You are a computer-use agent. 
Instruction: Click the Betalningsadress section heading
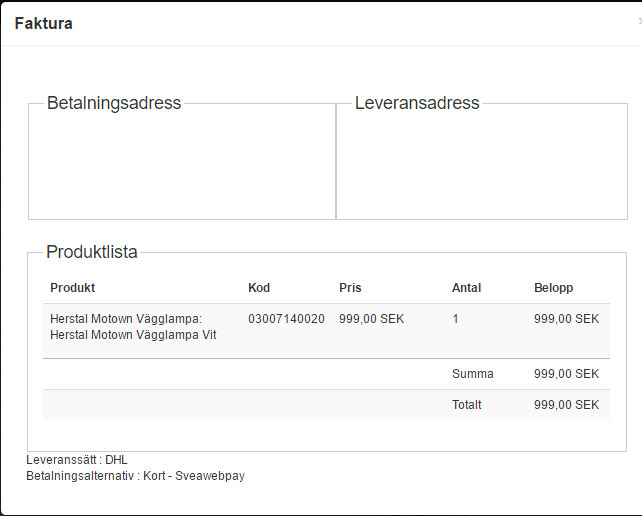114,103
